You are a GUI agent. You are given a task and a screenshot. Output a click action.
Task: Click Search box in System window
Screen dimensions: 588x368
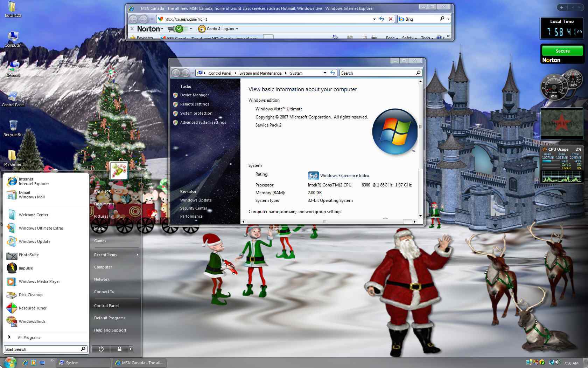click(381, 73)
